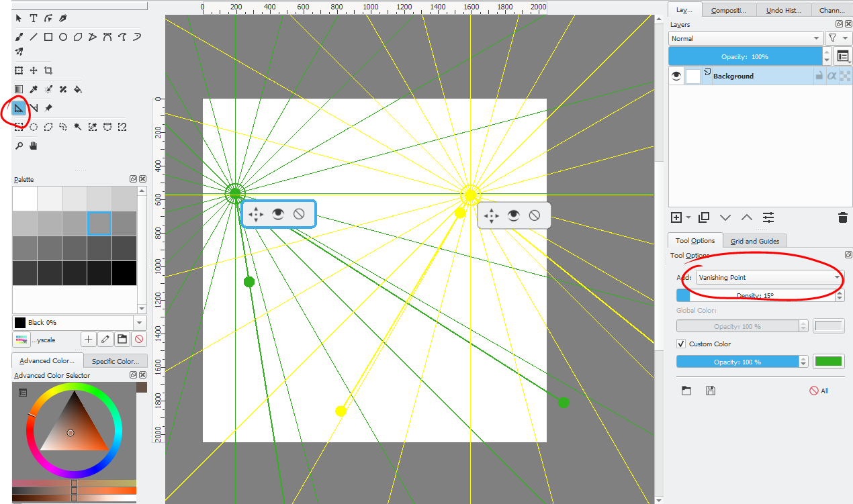The width and height of the screenshot is (853, 504).
Task: Open the Specific Color tab
Action: [x=115, y=361]
